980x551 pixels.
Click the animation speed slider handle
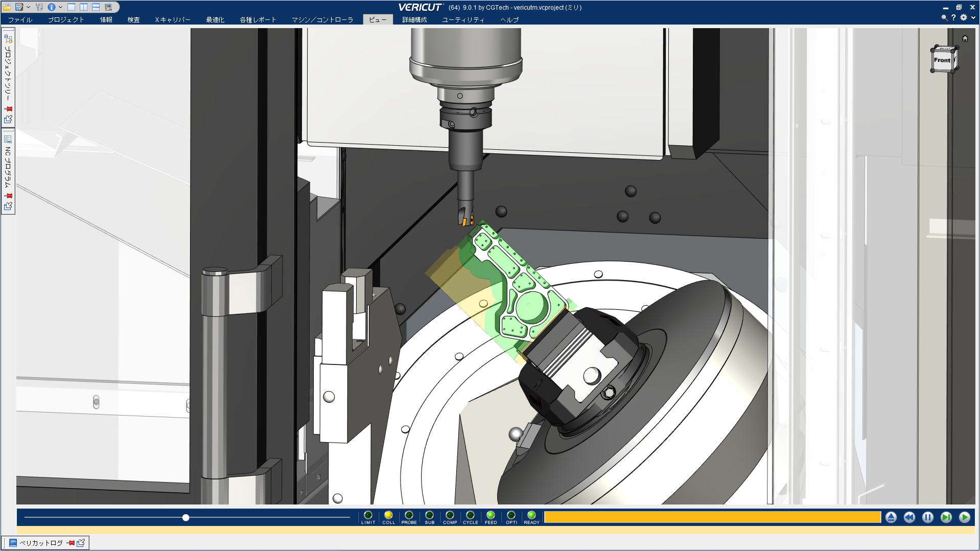point(186,518)
